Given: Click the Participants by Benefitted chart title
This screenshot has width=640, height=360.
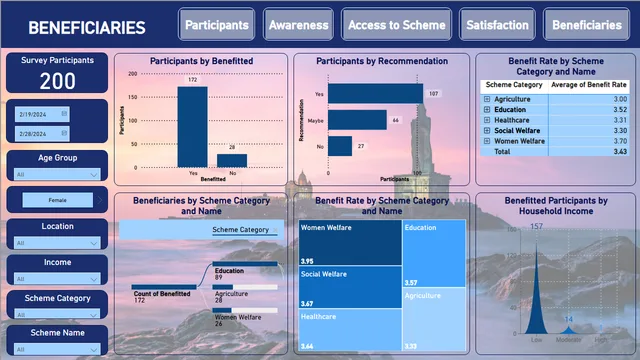Looking at the screenshot, I should 201,61.
